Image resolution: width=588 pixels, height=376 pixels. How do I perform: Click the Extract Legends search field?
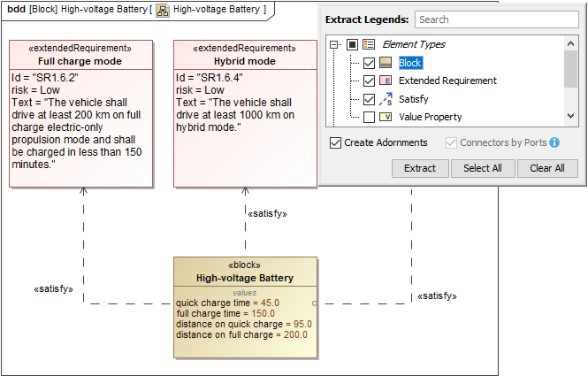pyautogui.click(x=495, y=19)
